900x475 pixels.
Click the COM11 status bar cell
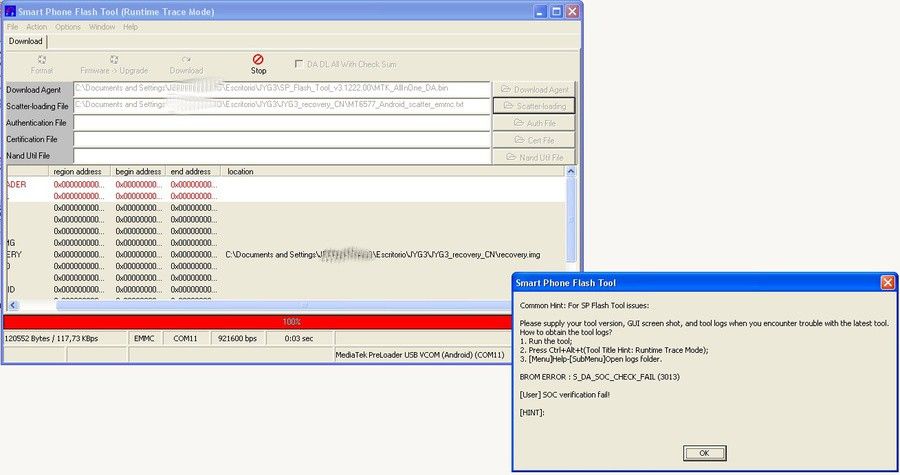[x=185, y=338]
